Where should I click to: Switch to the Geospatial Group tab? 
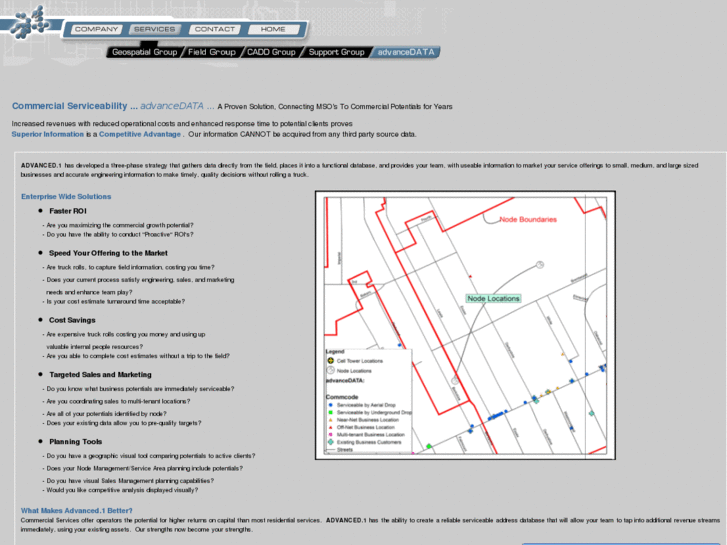pyautogui.click(x=144, y=52)
